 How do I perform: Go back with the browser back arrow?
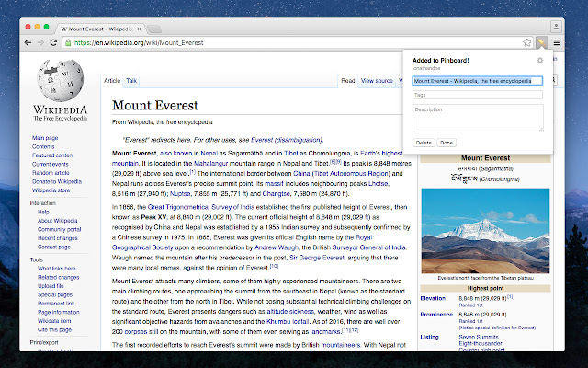28,42
